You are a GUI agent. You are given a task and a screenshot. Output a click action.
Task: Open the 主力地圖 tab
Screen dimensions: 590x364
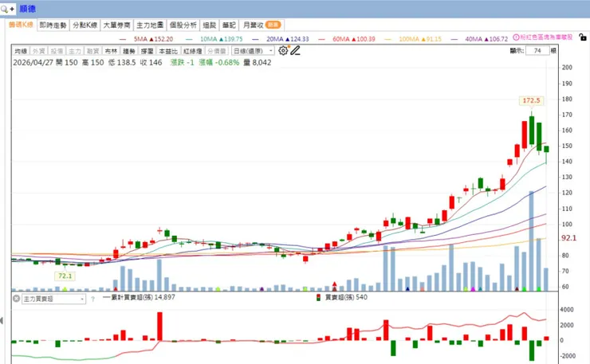[x=150, y=25]
